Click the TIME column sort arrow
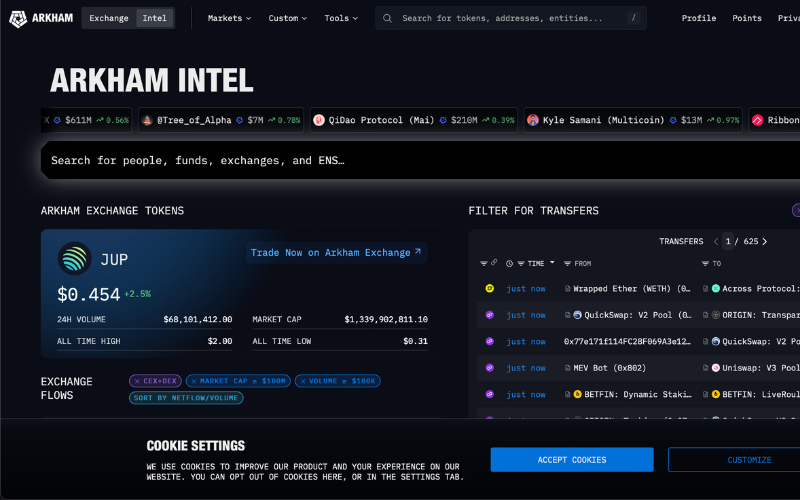Viewport: 800px width, 500px height. pyautogui.click(x=552, y=263)
